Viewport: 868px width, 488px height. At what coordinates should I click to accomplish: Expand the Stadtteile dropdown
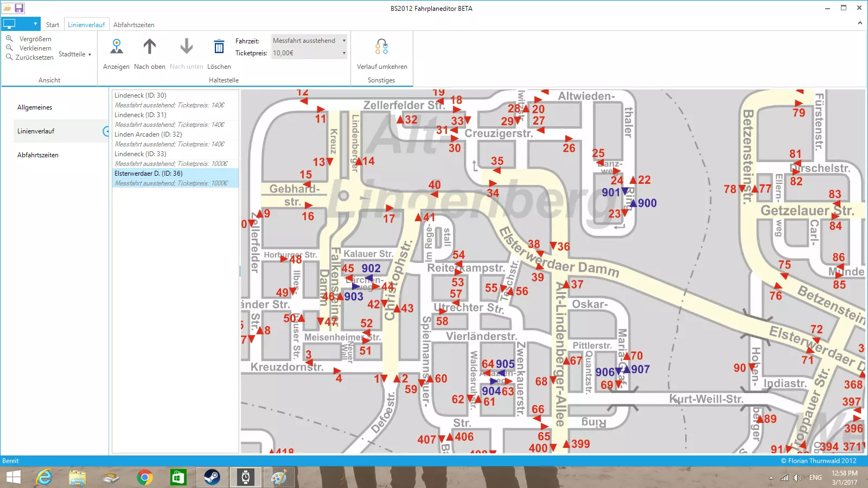75,54
